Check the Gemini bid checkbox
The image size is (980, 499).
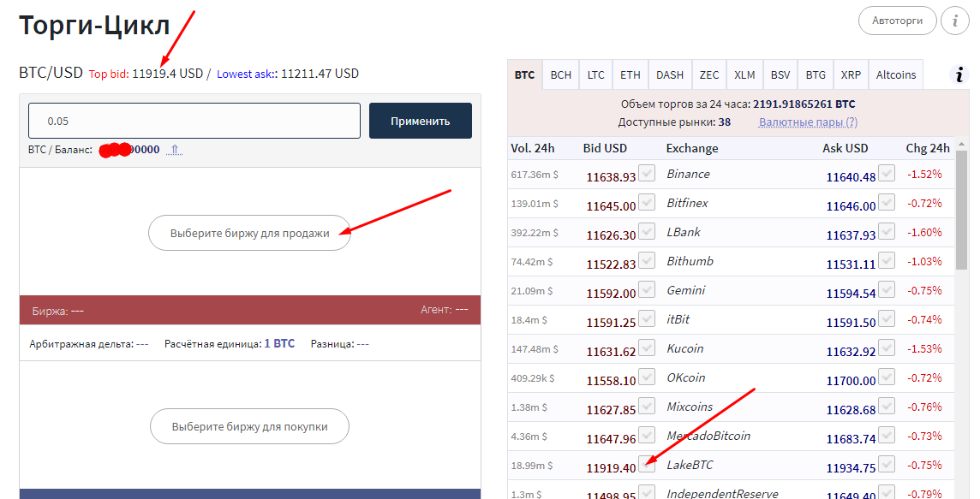pos(647,289)
